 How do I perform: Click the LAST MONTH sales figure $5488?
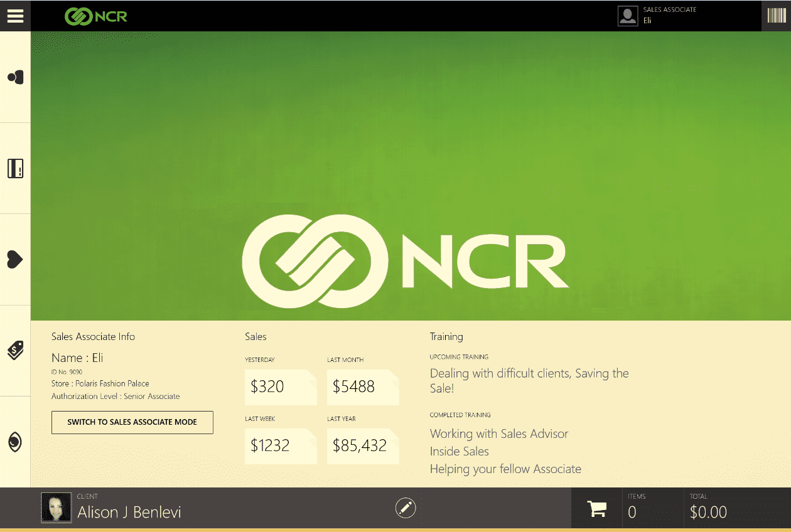click(363, 387)
